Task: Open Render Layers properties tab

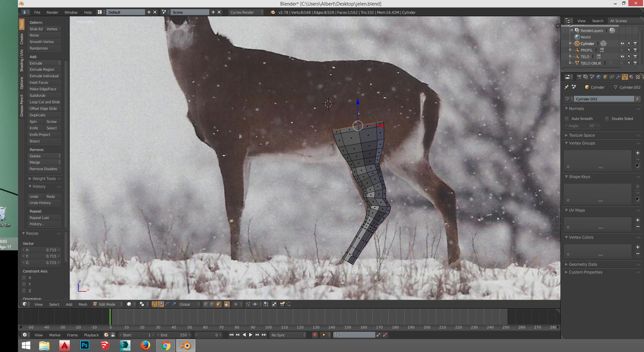Action: point(586,77)
